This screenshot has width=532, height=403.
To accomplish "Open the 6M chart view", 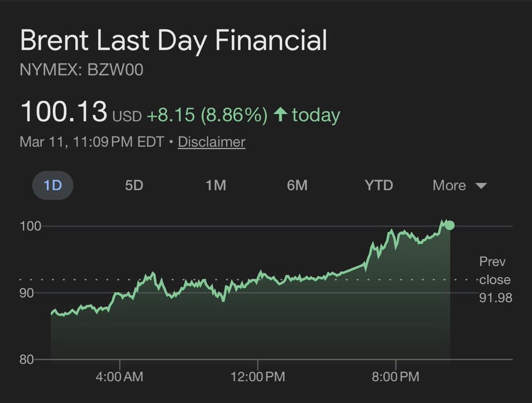I will 297,185.
